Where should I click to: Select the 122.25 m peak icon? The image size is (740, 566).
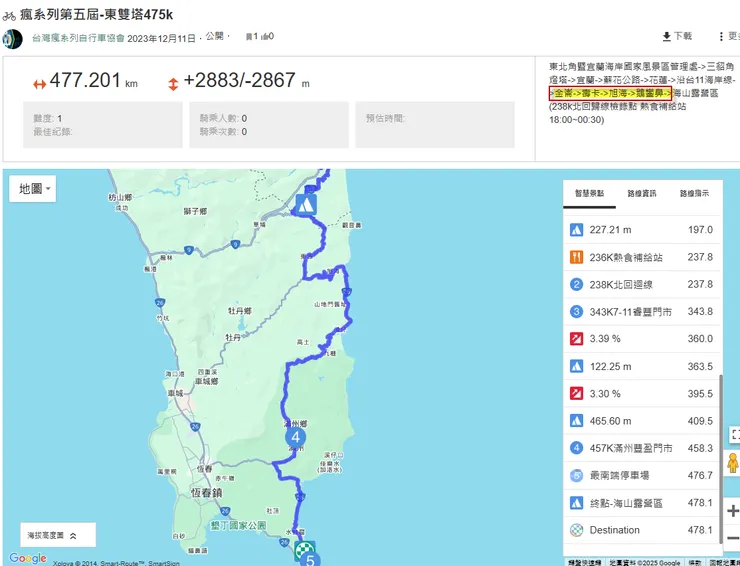coord(576,366)
